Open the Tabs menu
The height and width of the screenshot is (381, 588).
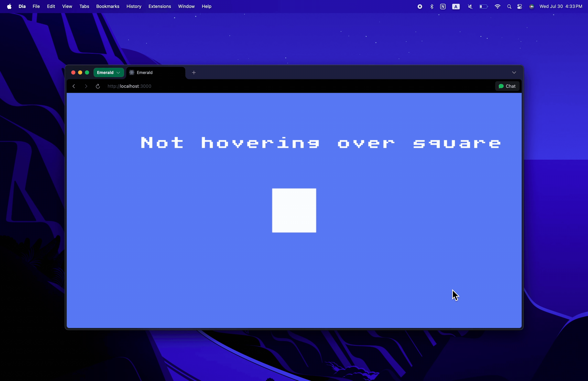[x=84, y=6]
